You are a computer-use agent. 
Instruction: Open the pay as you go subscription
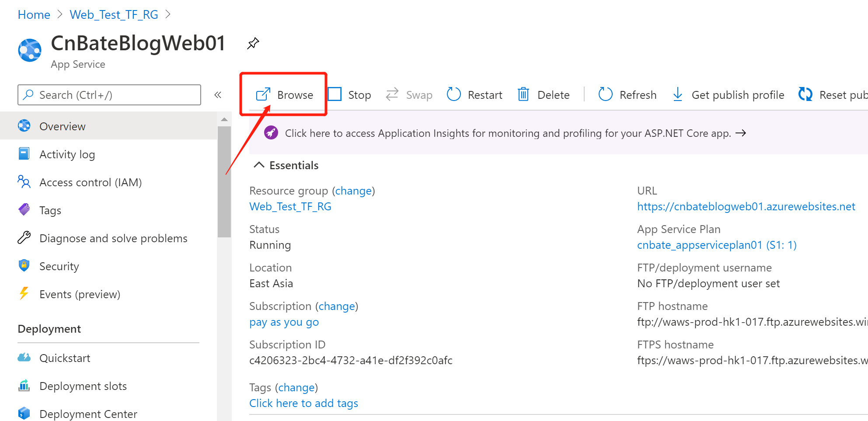click(x=284, y=322)
